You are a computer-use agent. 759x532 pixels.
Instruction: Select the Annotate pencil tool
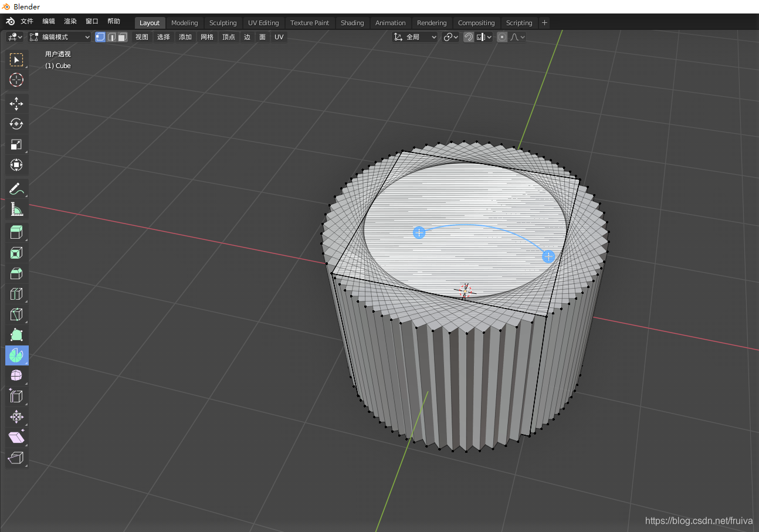16,189
